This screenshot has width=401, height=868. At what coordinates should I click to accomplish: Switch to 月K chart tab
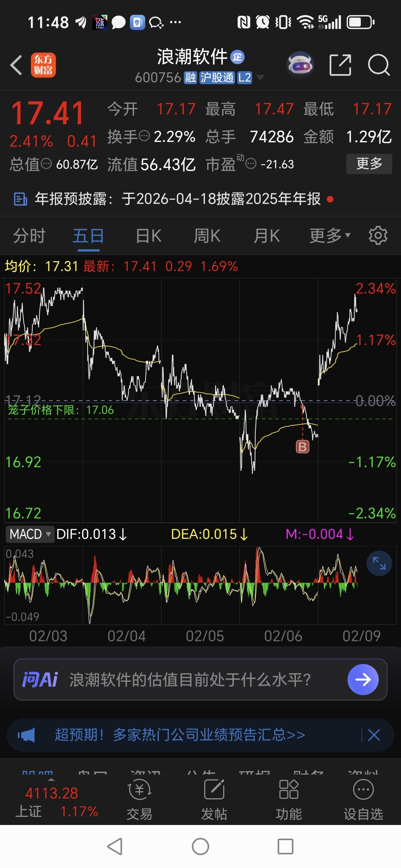pos(267,236)
